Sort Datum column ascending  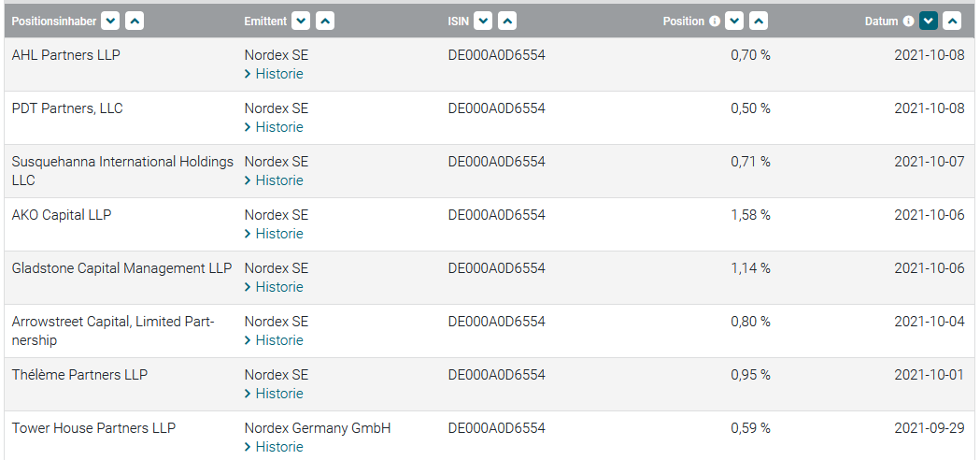(x=952, y=22)
